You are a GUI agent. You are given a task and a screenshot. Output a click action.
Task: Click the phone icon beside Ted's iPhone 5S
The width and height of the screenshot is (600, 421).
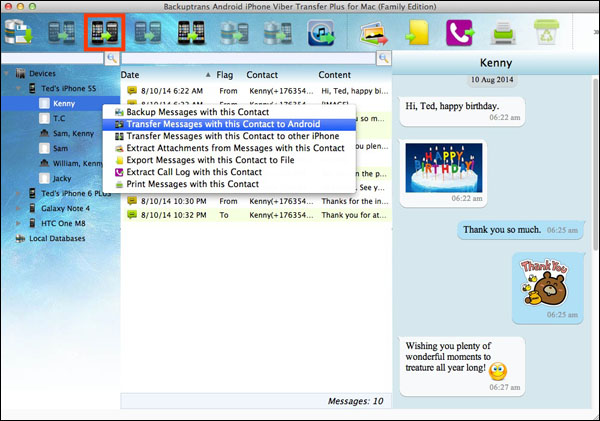pyautogui.click(x=33, y=88)
